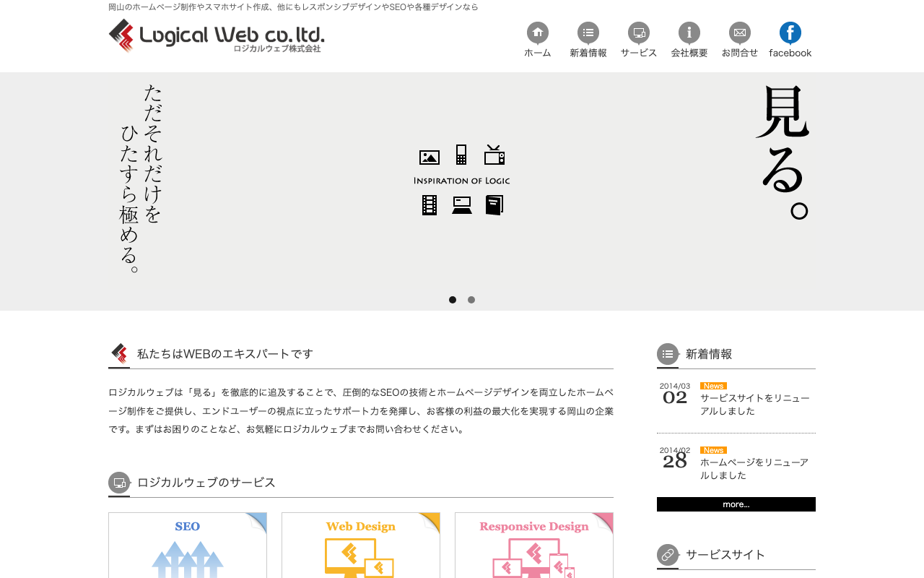Click the list icon beside 新着情報 heading
This screenshot has height=578, width=924.
[668, 354]
